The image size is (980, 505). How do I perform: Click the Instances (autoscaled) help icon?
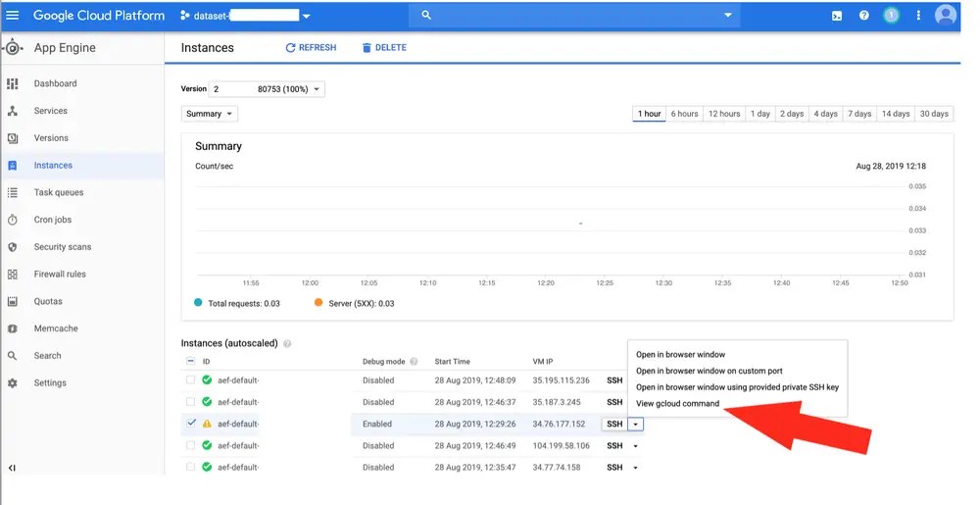[287, 344]
